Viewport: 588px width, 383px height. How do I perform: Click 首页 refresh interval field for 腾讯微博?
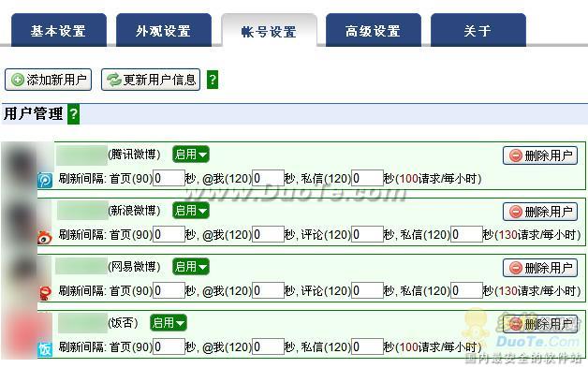click(x=169, y=179)
